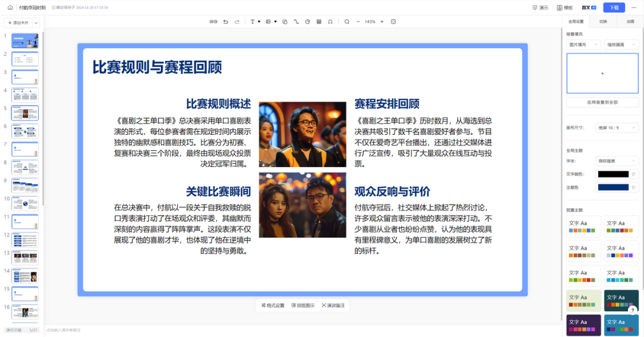Click the plus to add a background image
This screenshot has width=644, height=337.
[x=602, y=73]
